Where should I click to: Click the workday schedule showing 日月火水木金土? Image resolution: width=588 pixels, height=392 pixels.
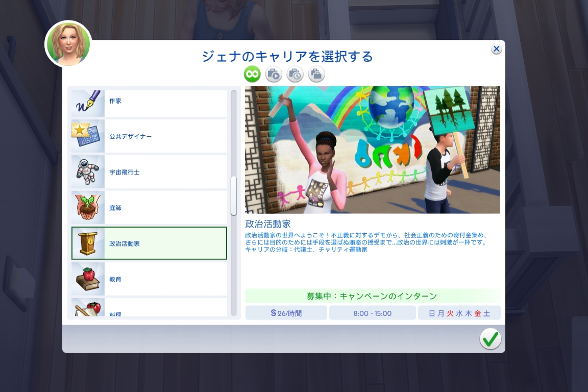(458, 313)
